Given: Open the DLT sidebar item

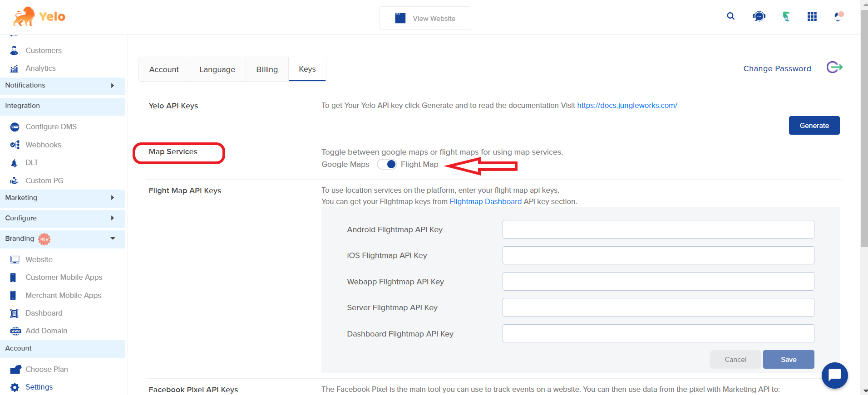Looking at the screenshot, I should coord(32,162).
